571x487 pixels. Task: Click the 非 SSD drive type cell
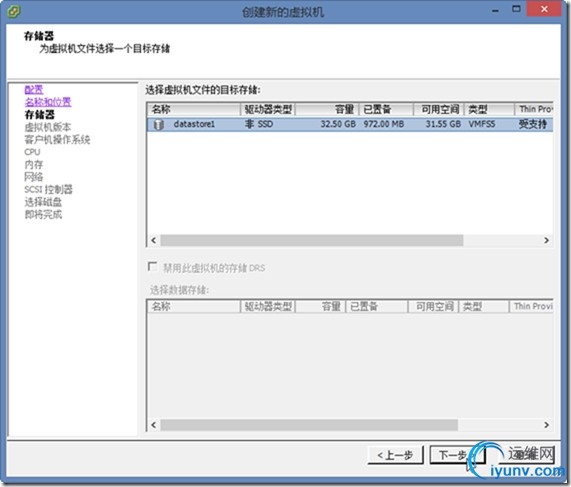(259, 124)
